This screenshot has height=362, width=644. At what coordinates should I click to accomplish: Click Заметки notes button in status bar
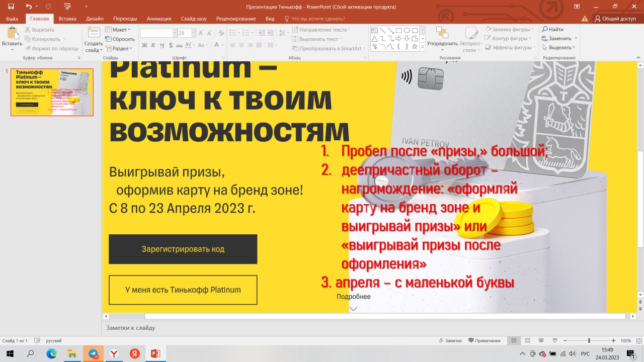[449, 340]
